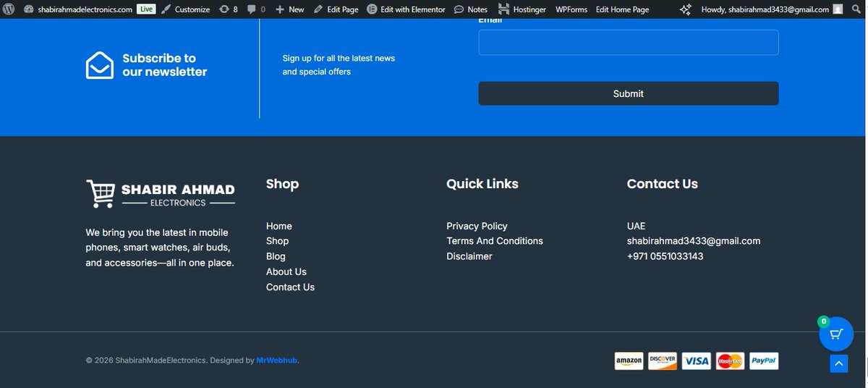Open the footer Contact Us link

point(290,287)
